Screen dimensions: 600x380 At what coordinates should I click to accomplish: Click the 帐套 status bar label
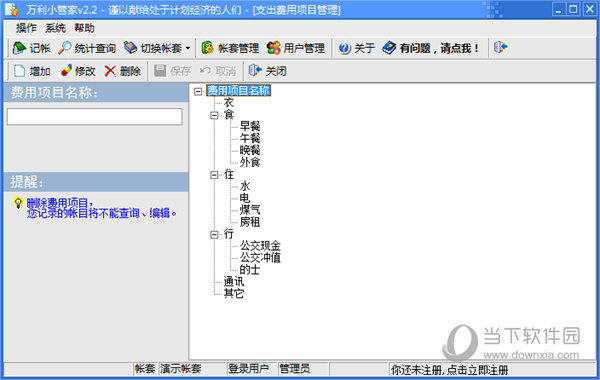pos(145,369)
